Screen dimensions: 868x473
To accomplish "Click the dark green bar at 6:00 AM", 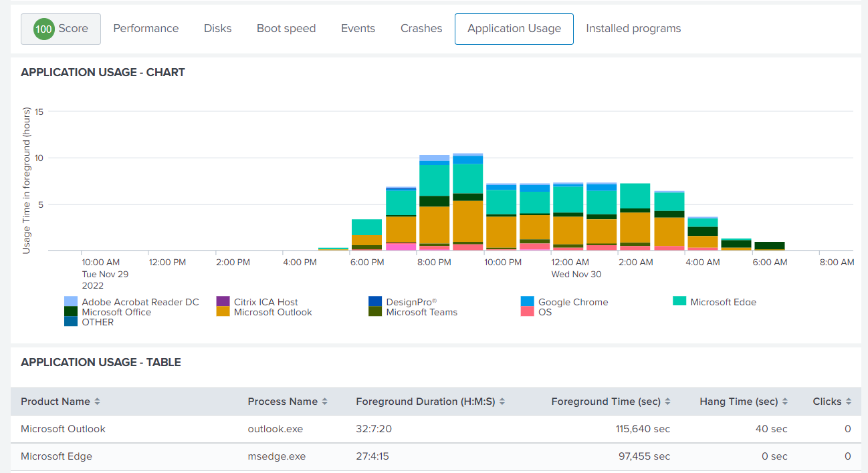I will click(x=769, y=246).
